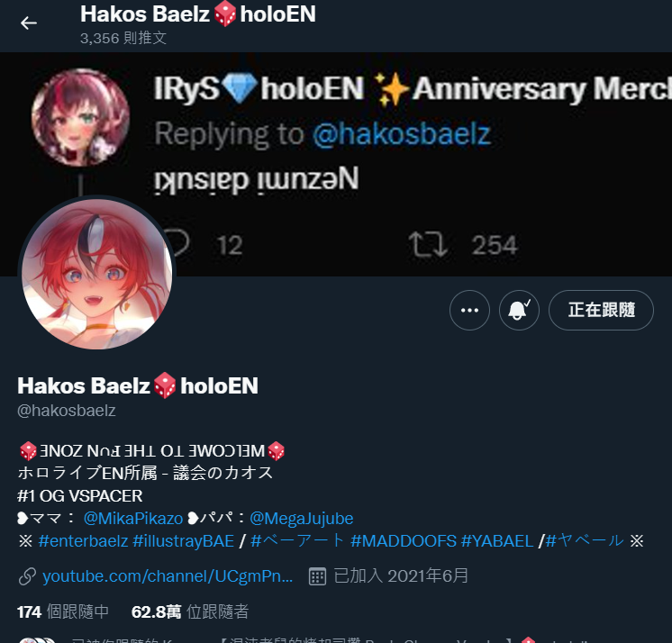
Task: Open the #MADDOOFS hashtag
Action: tap(404, 541)
